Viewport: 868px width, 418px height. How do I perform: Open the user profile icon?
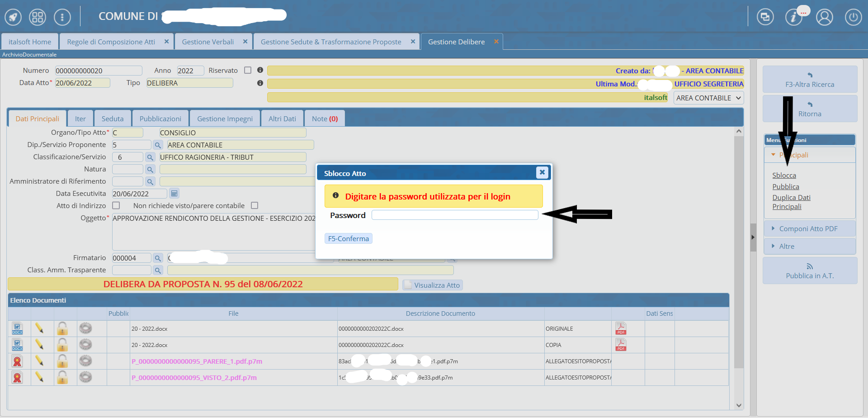[824, 17]
